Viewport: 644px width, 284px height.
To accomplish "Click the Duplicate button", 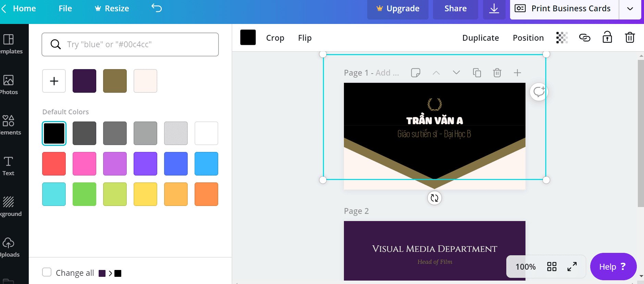I will pos(481,38).
